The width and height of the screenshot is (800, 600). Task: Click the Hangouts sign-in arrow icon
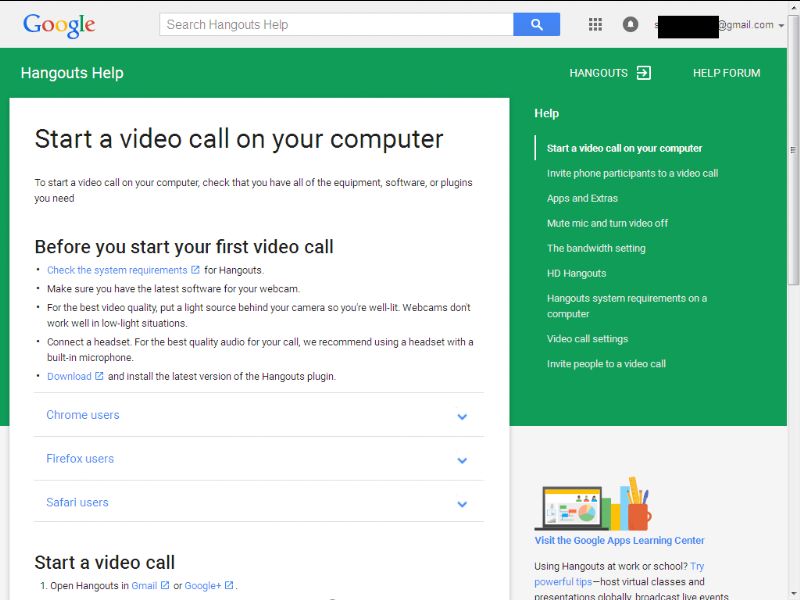(x=644, y=73)
